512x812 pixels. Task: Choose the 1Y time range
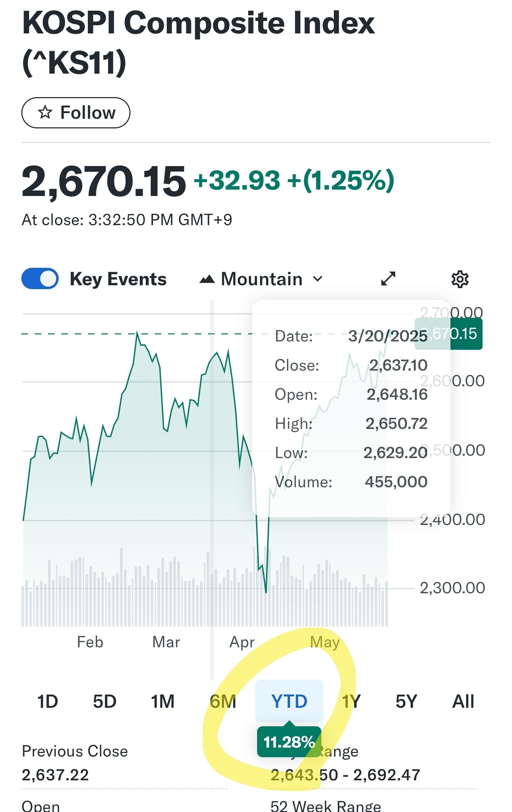(x=351, y=701)
